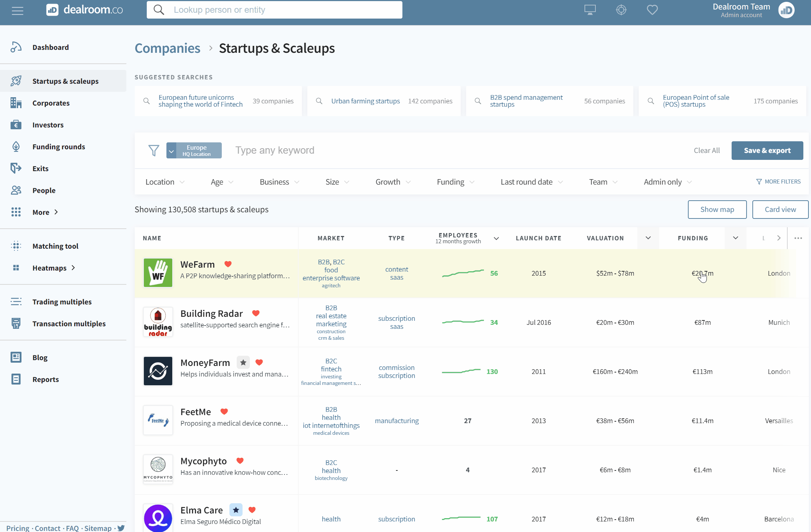The height and width of the screenshot is (532, 811).
Task: Click the filter funnel icon
Action: [154, 150]
